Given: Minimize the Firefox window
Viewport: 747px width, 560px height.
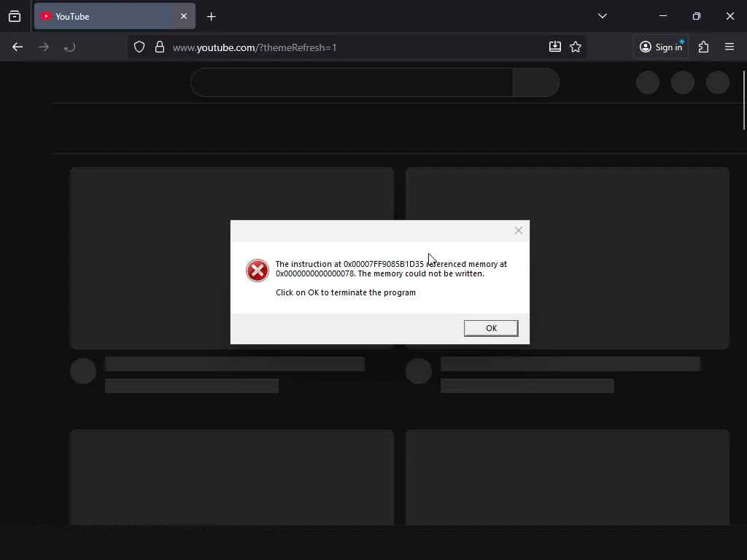Looking at the screenshot, I should [663, 16].
